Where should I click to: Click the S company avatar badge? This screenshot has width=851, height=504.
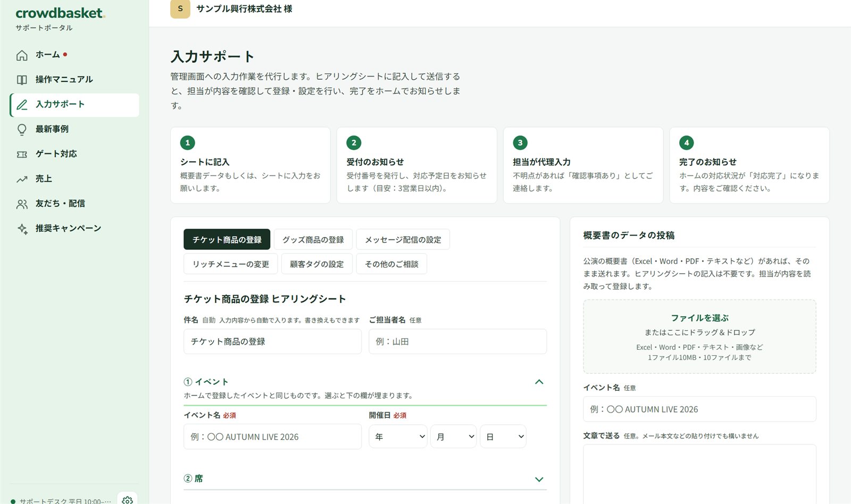coord(180,9)
